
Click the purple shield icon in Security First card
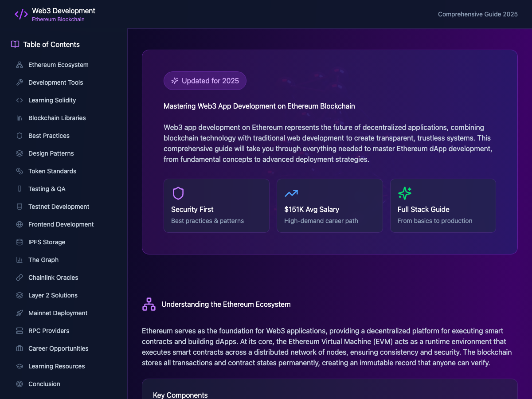178,193
